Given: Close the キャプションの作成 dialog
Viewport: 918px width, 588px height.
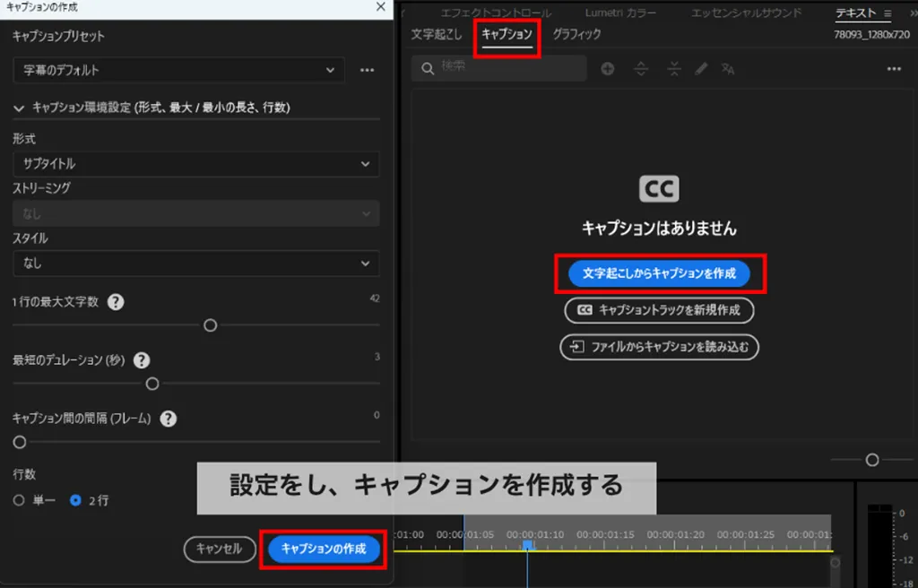Looking at the screenshot, I should (380, 7).
